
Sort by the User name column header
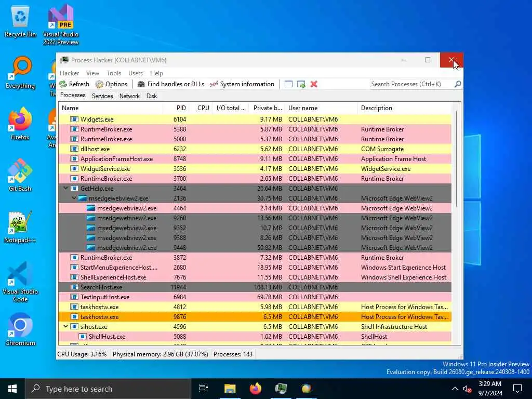pos(321,108)
